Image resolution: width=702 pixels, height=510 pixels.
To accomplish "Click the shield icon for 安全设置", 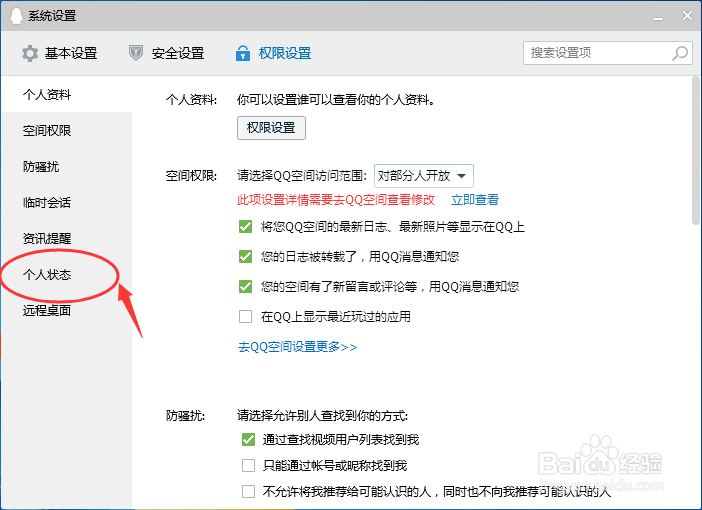I will (x=136, y=53).
